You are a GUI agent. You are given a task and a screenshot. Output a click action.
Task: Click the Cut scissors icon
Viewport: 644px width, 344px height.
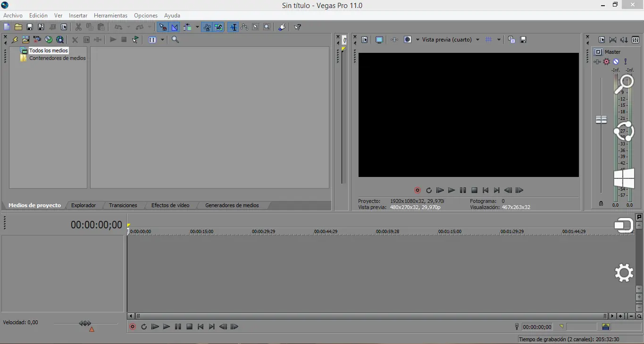point(78,27)
